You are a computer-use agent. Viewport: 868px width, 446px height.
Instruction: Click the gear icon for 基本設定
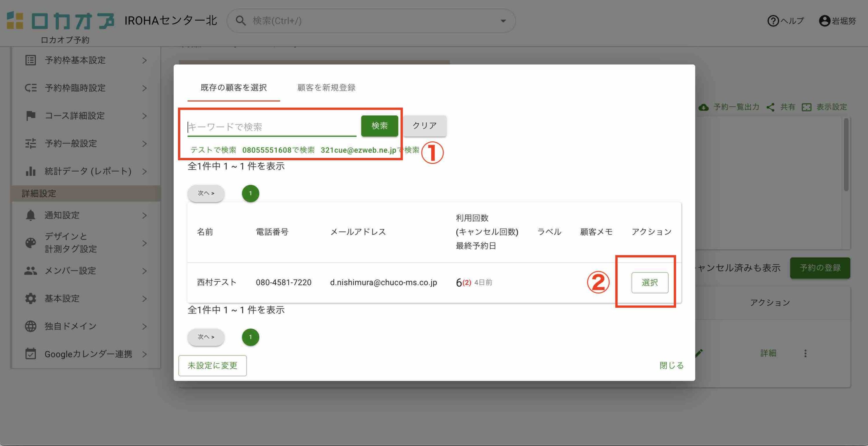point(31,298)
